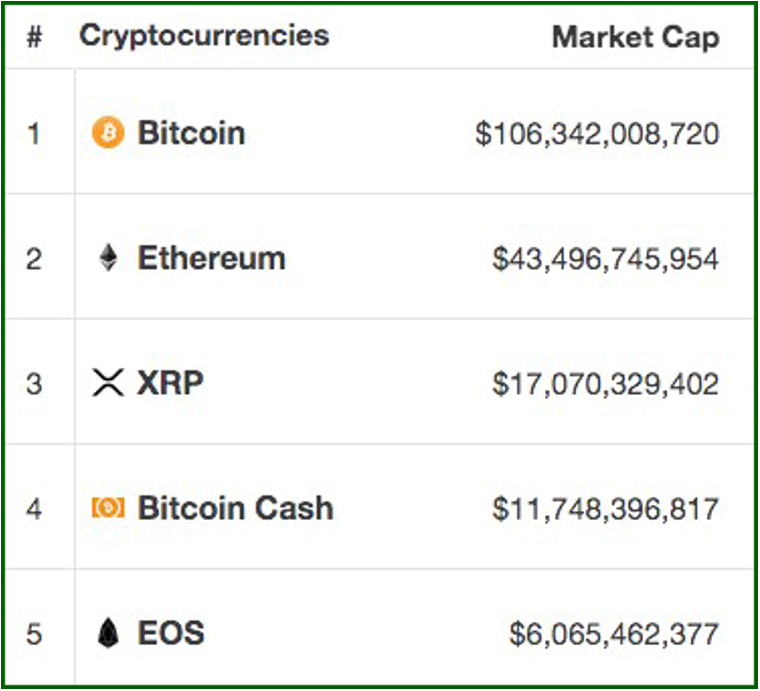Open the EOS coin name link

click(x=171, y=633)
